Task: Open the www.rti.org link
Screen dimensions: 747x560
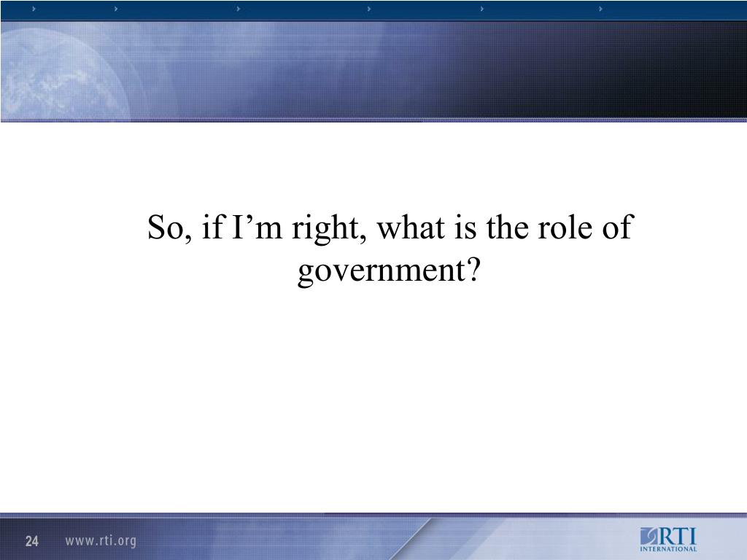Action: coord(101,541)
